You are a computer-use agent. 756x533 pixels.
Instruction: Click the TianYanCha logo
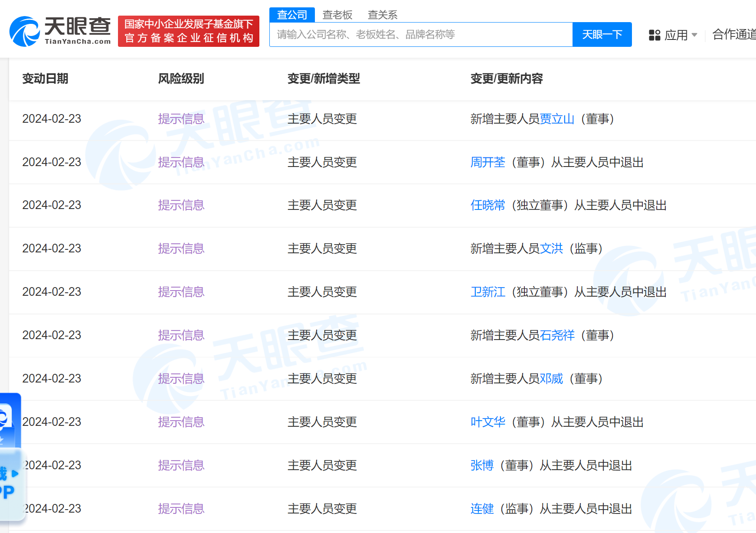pyautogui.click(x=60, y=31)
